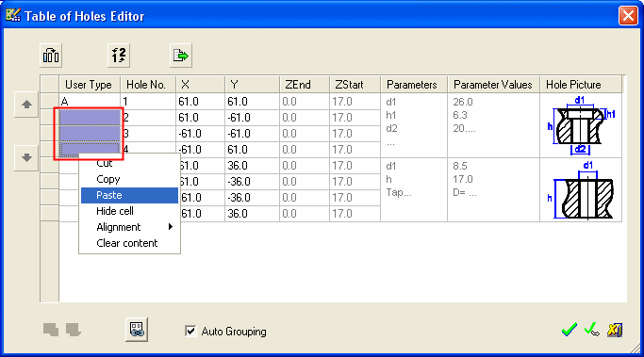
Task: Toggle the Auto Grouping checkbox
Action: pyautogui.click(x=190, y=331)
